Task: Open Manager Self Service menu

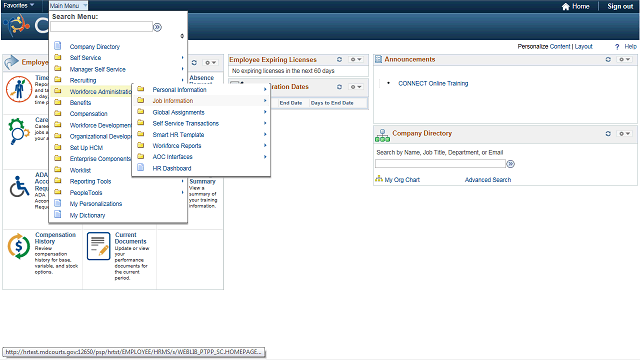Action: coord(98,69)
